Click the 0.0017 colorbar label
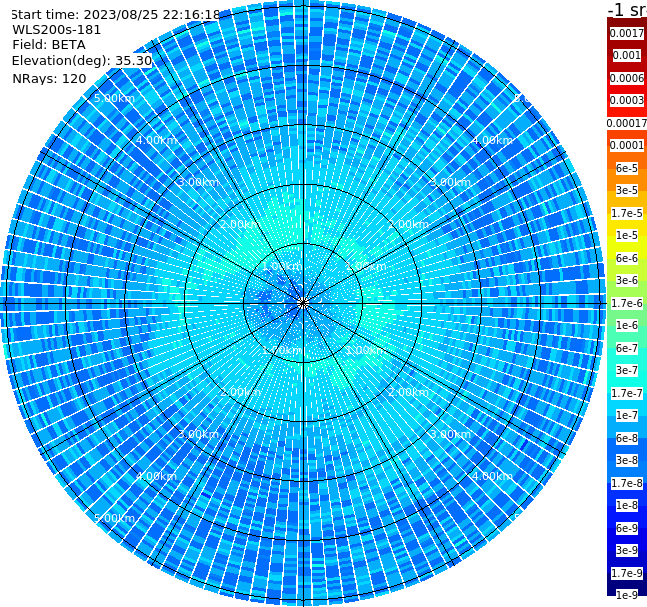 coord(627,33)
